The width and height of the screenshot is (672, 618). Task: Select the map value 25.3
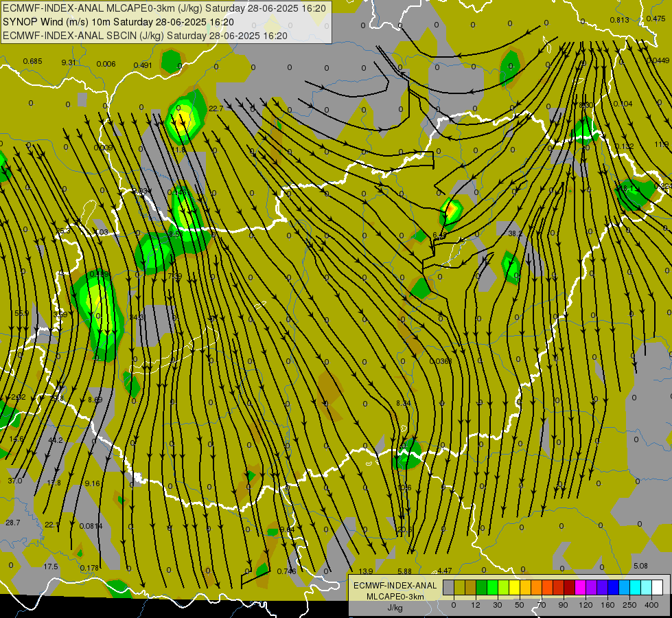[63, 231]
